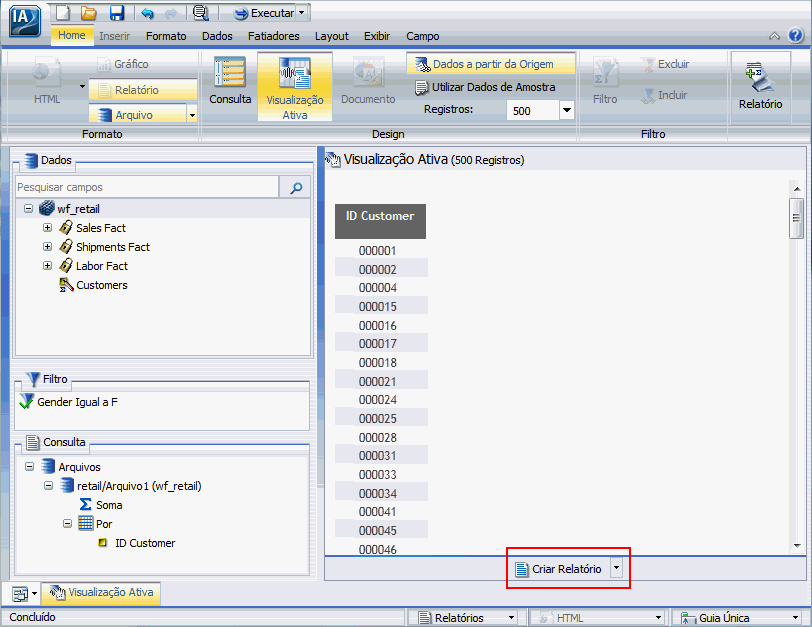Switch to Consulta design view
Screen dimensions: 812x627
[230, 80]
